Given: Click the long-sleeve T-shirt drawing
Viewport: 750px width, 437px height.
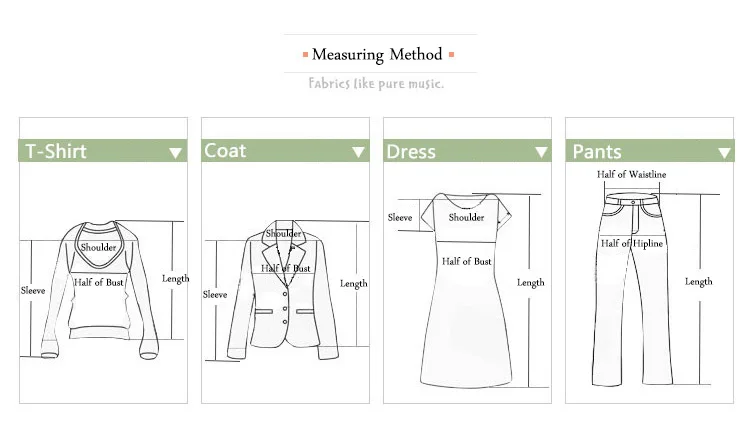Looking at the screenshot, I should (99, 290).
